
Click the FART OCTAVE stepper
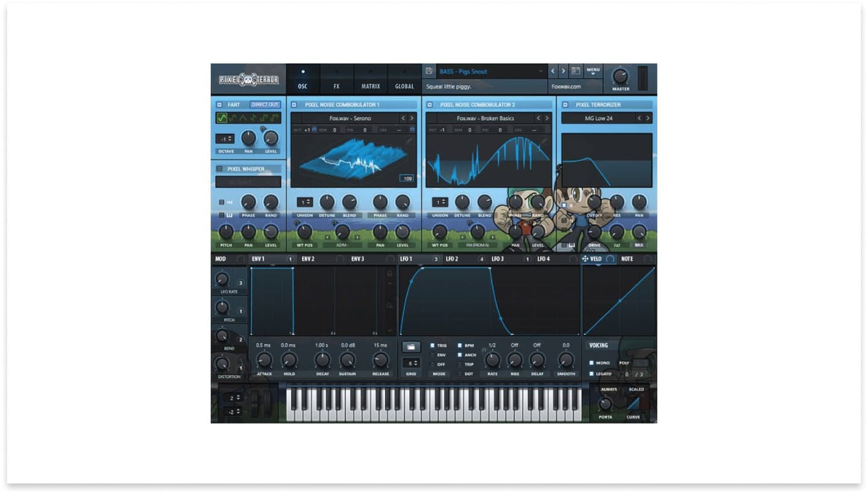225,139
